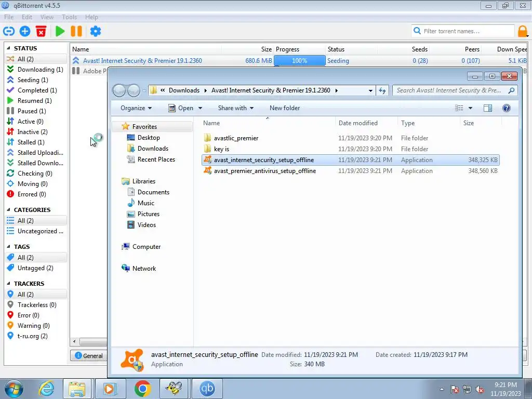Open the Edit menu in qBittorrent
The image size is (532, 399).
[27, 17]
